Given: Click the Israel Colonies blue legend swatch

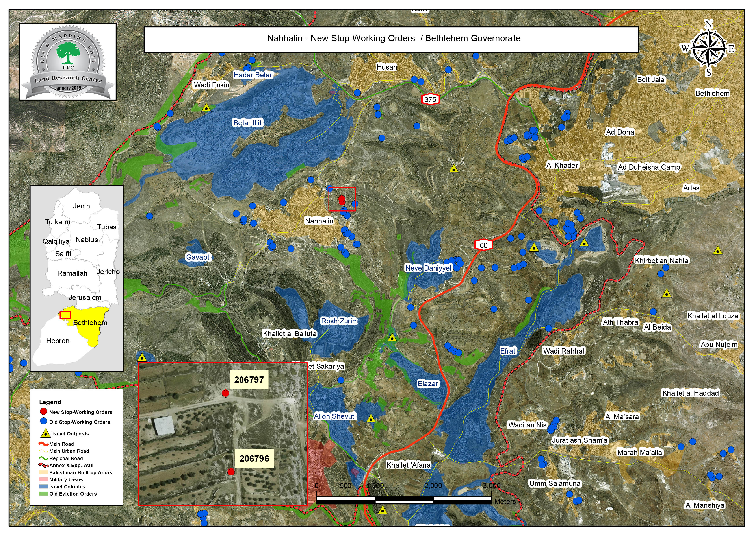Looking at the screenshot, I should [x=43, y=487].
